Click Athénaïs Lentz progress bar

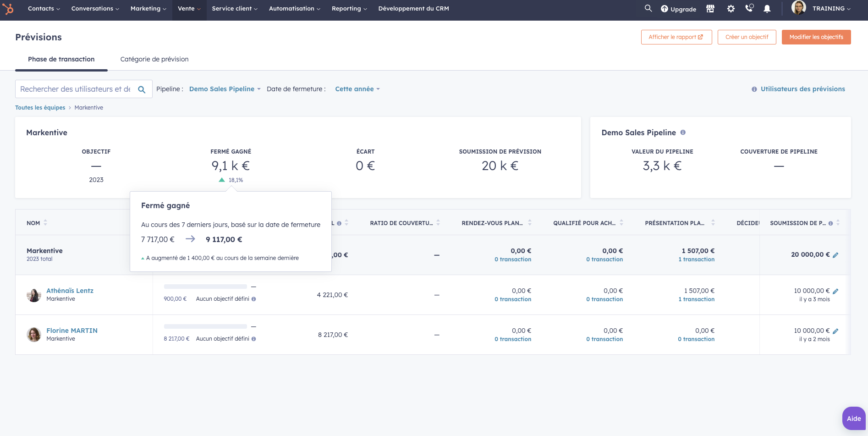click(x=205, y=287)
